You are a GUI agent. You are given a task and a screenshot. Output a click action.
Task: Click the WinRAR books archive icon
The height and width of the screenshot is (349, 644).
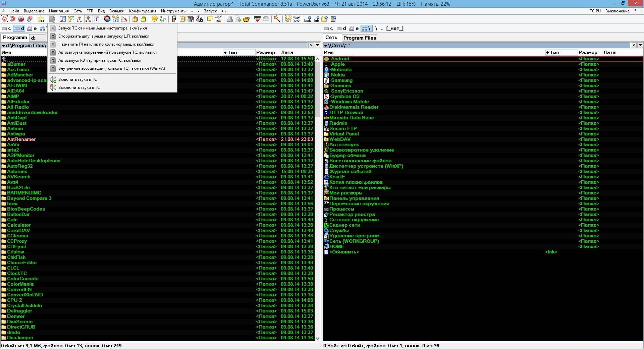(191, 19)
